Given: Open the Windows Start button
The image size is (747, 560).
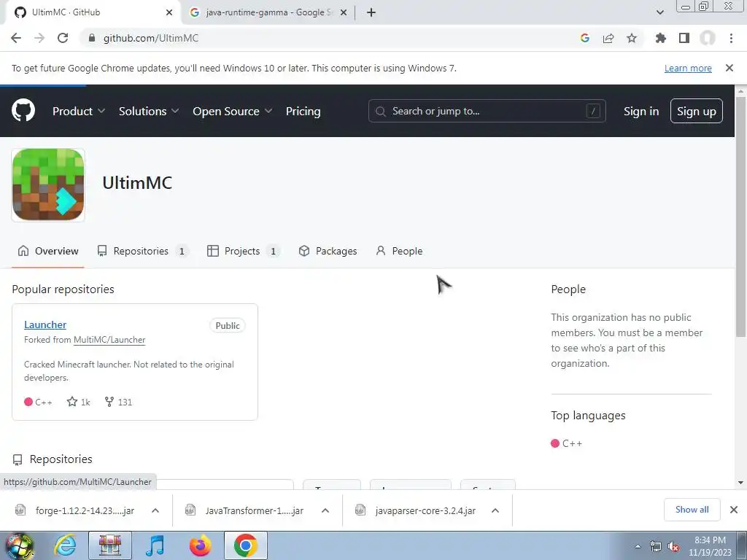Looking at the screenshot, I should coord(19,545).
